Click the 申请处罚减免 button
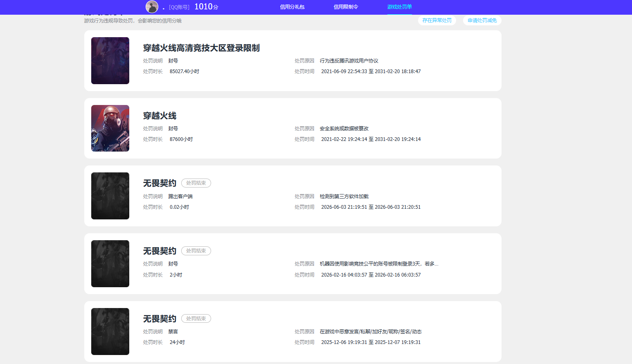This screenshot has height=364, width=632. (482, 20)
